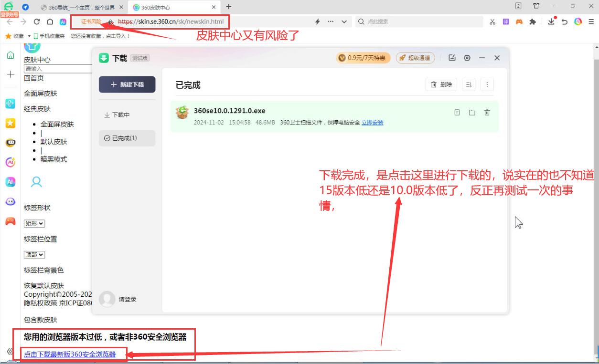Choose 暗黑模式 dark mode option
The width and height of the screenshot is (599, 364).
(54, 159)
